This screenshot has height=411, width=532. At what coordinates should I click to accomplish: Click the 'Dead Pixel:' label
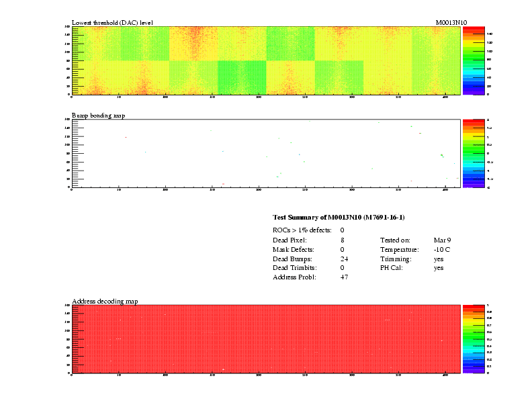pyautogui.click(x=290, y=240)
